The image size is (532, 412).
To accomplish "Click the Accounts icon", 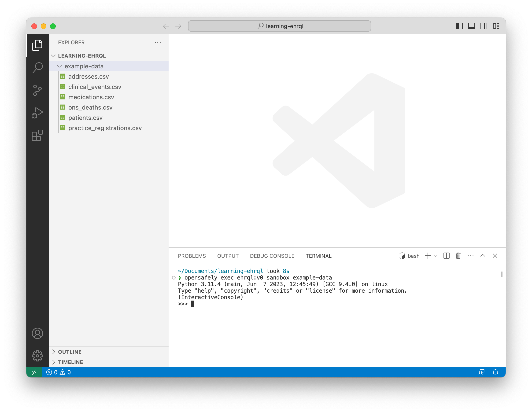I will (x=37, y=333).
